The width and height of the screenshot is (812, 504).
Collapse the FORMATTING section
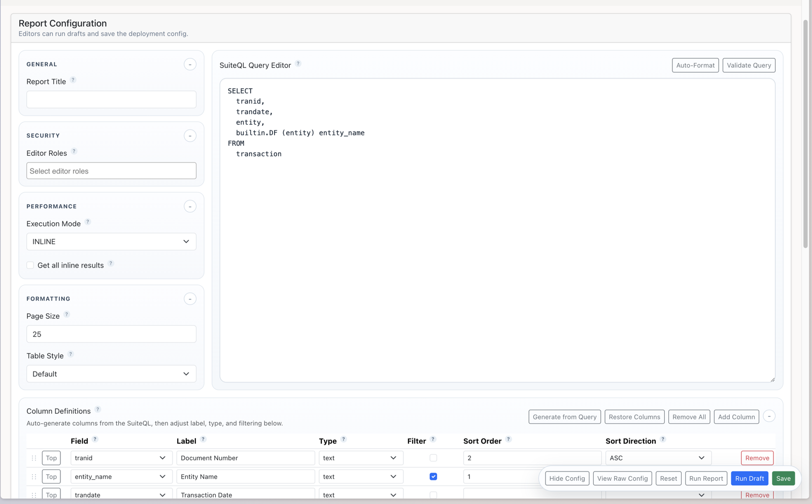190,299
